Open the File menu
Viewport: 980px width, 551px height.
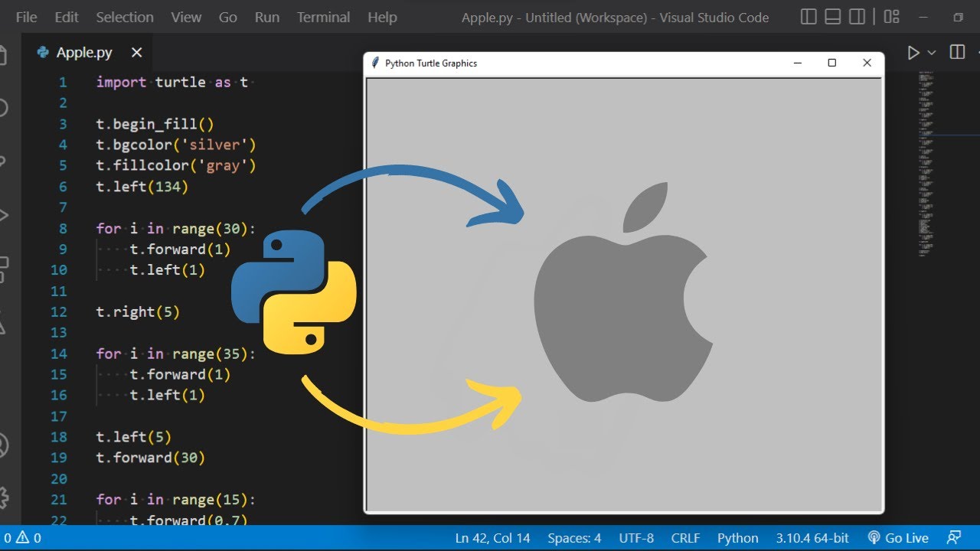point(26,17)
